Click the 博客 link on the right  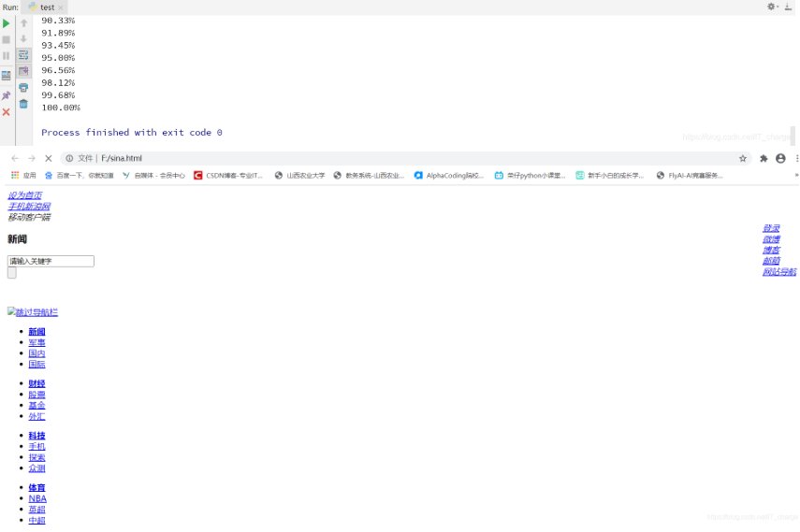pos(771,250)
